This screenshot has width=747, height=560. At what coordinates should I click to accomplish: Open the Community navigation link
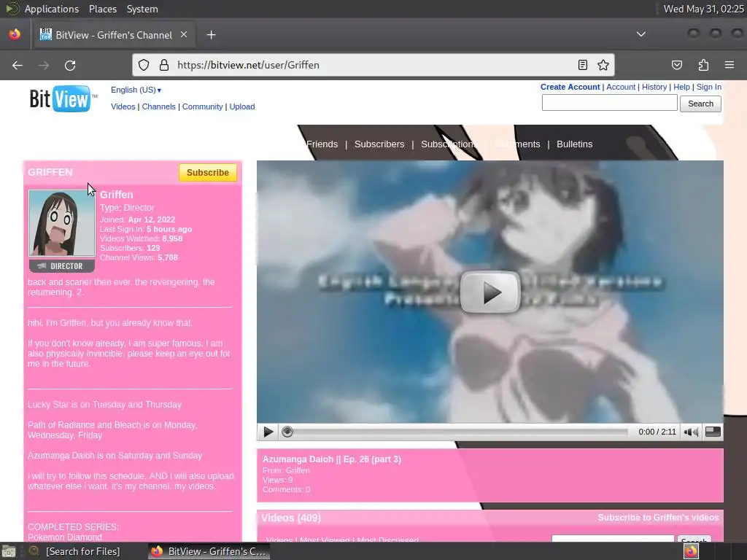[x=203, y=106]
